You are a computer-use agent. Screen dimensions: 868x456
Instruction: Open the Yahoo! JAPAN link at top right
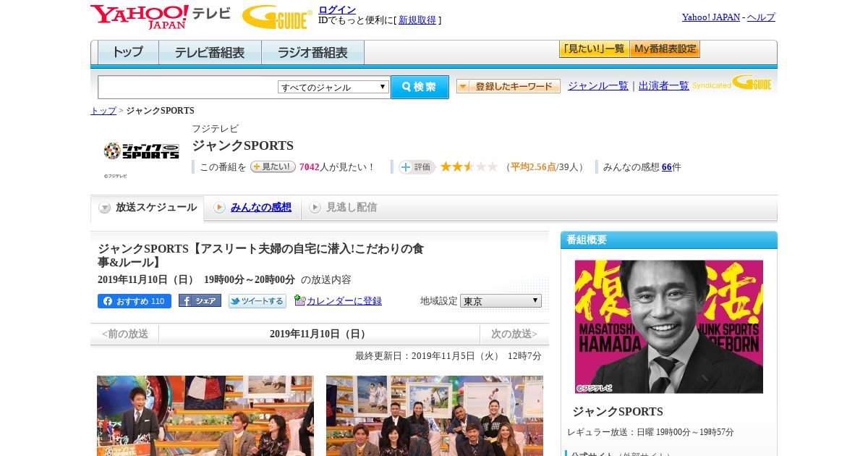point(711,17)
